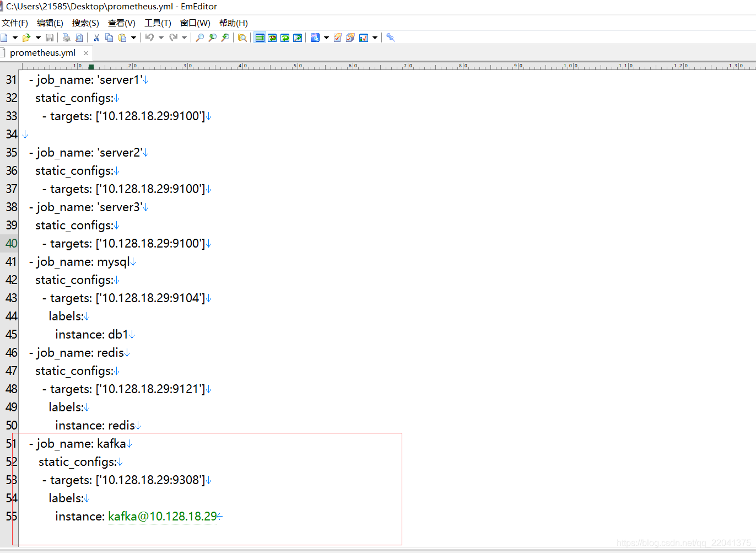Click static_configs: on line 52
The width and height of the screenshot is (756, 553).
(x=78, y=461)
